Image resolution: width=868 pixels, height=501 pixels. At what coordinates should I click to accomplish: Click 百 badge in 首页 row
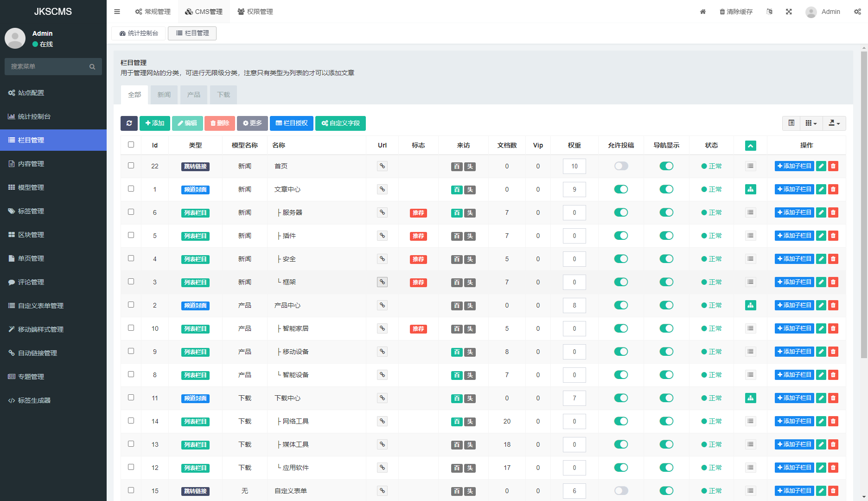click(457, 167)
